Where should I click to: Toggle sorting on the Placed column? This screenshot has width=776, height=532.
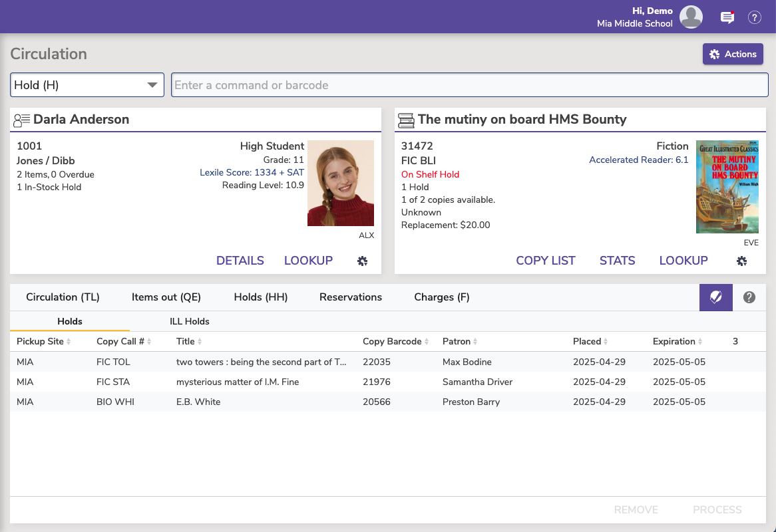[x=606, y=341]
